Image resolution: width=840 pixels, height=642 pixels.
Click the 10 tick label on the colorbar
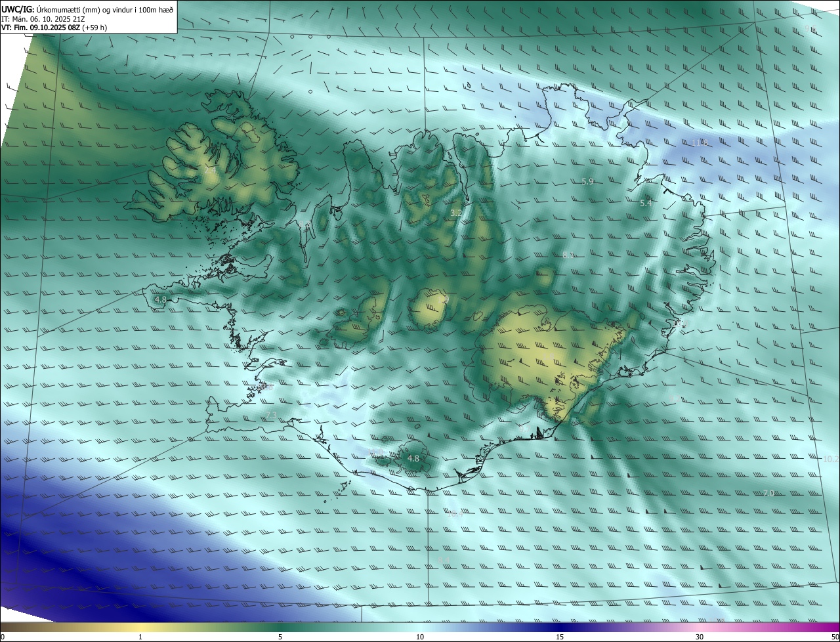coord(420,637)
